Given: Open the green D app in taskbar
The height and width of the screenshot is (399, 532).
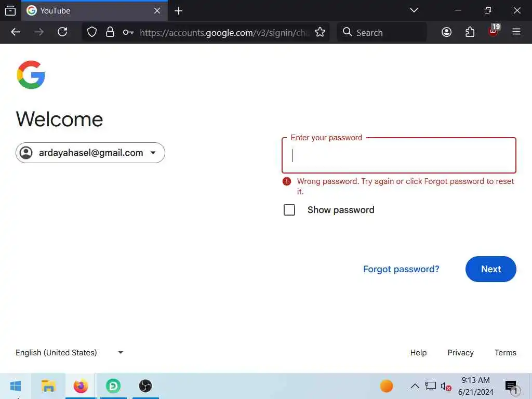Looking at the screenshot, I should point(113,386).
